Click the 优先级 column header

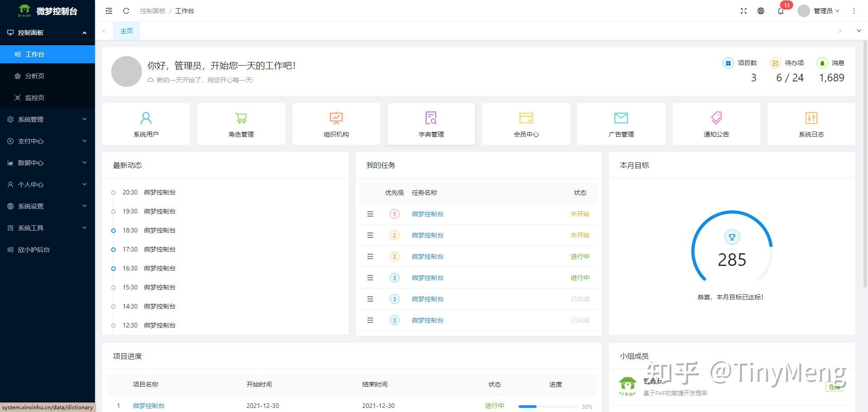(394, 193)
